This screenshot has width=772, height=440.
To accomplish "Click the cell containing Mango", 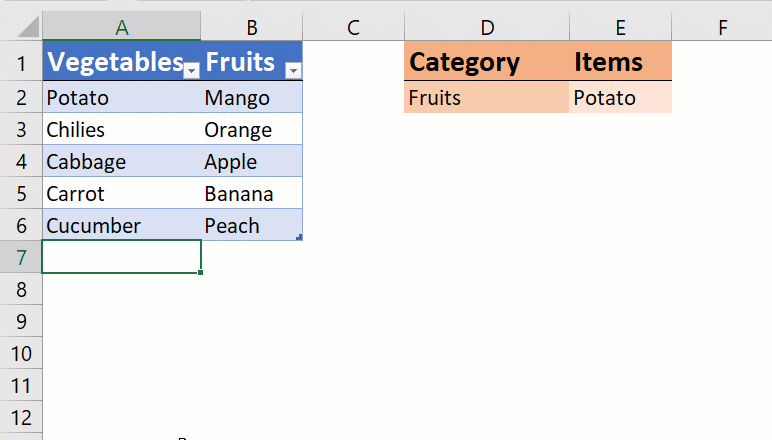I will [x=252, y=97].
